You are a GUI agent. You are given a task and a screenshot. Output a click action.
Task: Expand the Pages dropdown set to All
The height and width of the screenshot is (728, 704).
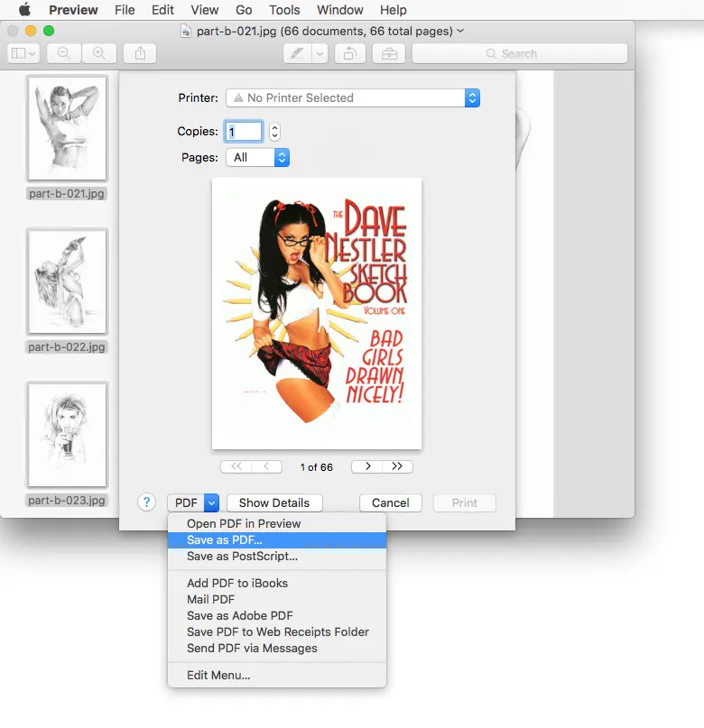point(257,157)
